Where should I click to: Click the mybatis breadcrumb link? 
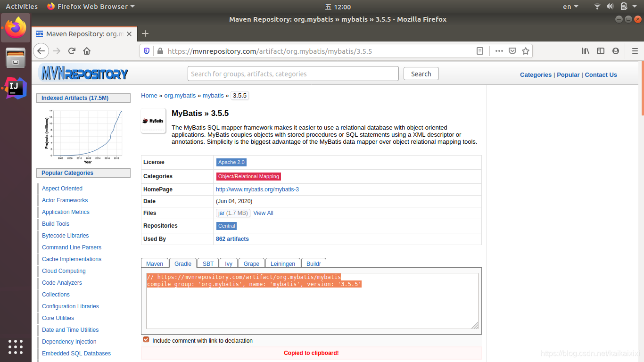213,95
